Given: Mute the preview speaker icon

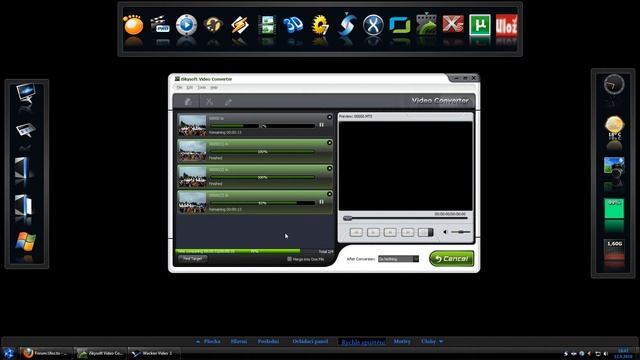Looking at the screenshot, I should (445, 232).
